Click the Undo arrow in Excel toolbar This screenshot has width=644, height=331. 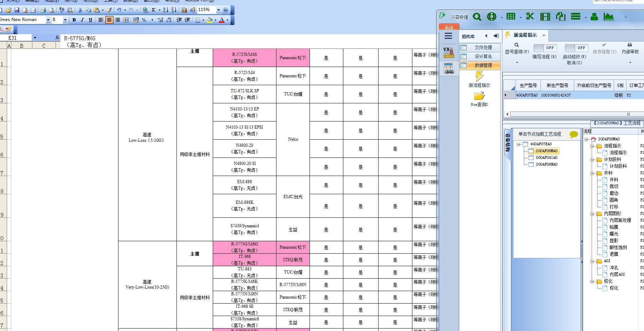[119, 10]
